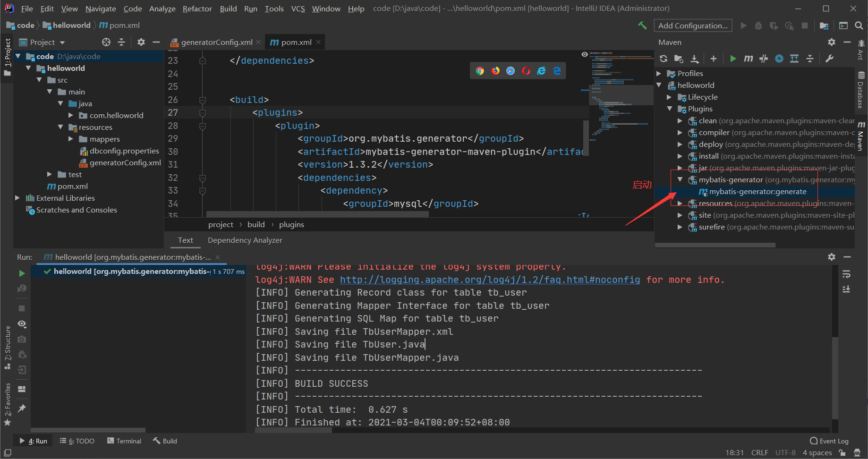
Task: Open page in Safari browser
Action: point(511,71)
